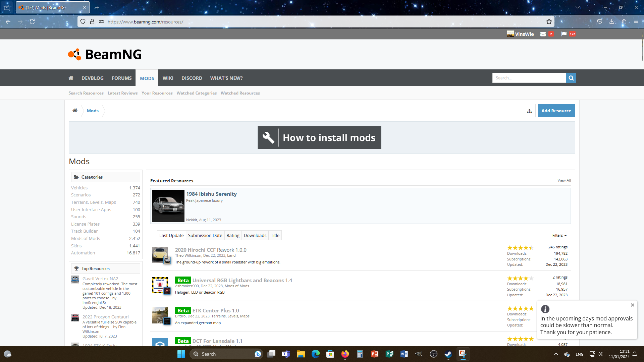Show tracking protection shield info
Screen dimensions: 644x362
point(83,21)
